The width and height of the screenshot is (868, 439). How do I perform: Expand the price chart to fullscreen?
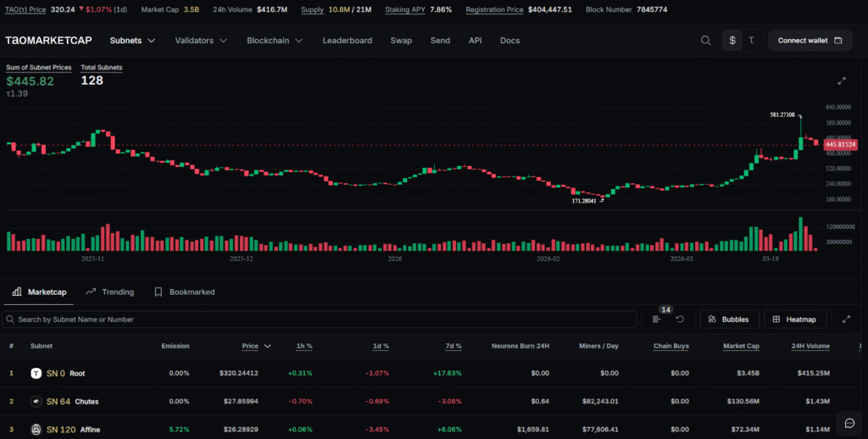click(x=842, y=81)
